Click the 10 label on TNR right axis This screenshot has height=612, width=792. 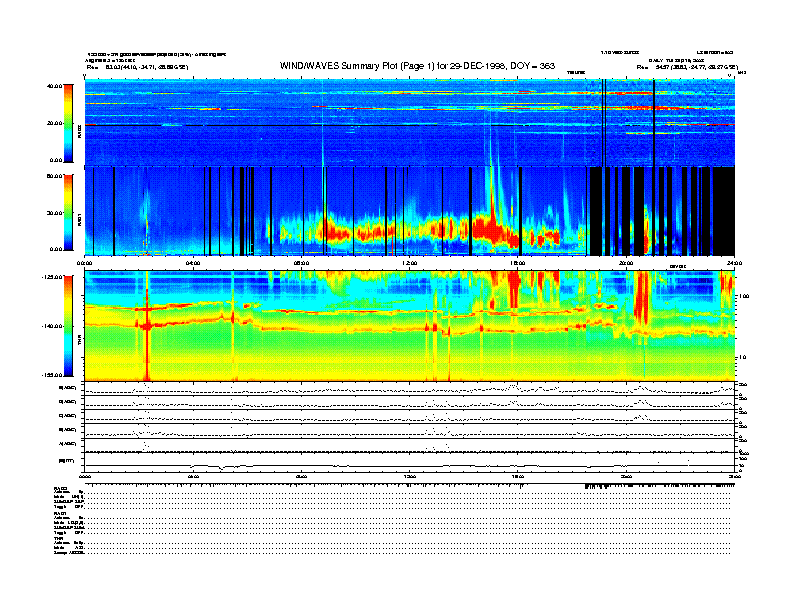pyautogui.click(x=744, y=357)
